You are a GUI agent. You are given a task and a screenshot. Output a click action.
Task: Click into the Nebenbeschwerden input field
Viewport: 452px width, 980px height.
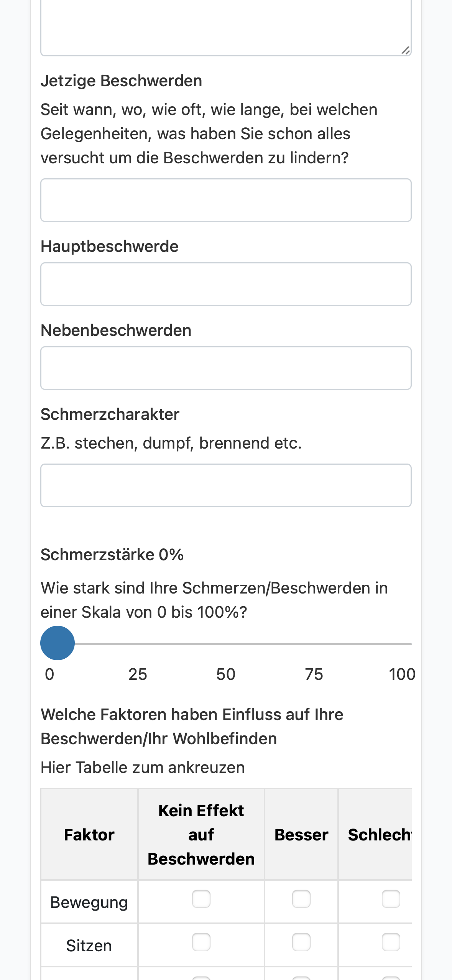click(x=226, y=368)
